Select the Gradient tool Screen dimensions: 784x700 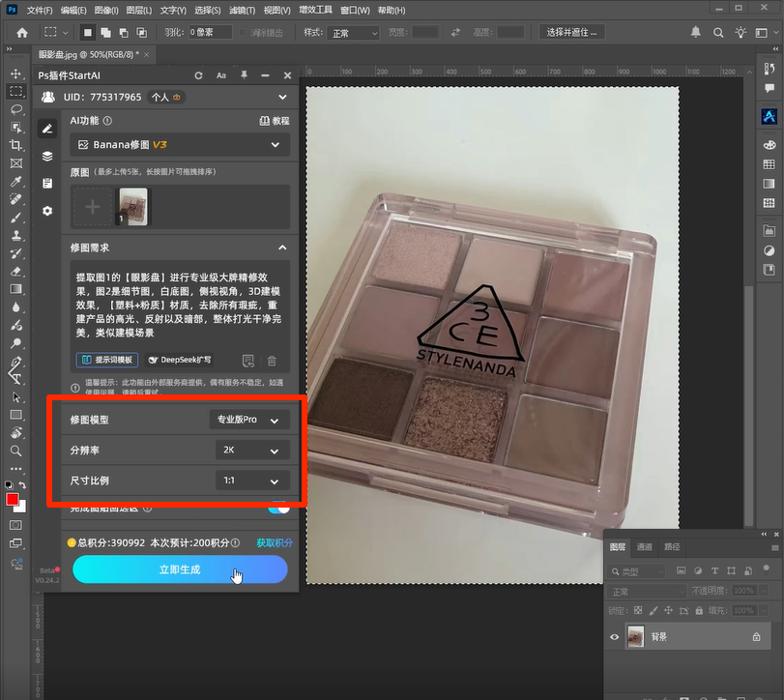[16, 289]
